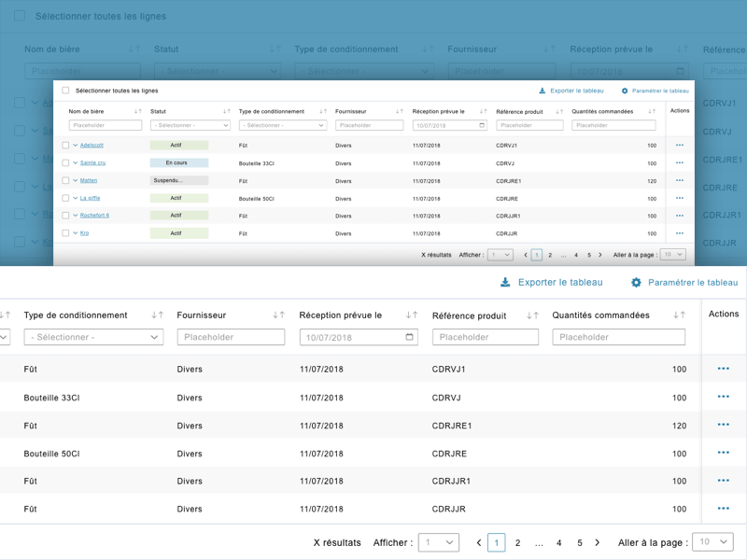Open Type de conditionnement Sélectionner dropdown in bottom table
This screenshot has height=560, width=747.
(93, 337)
